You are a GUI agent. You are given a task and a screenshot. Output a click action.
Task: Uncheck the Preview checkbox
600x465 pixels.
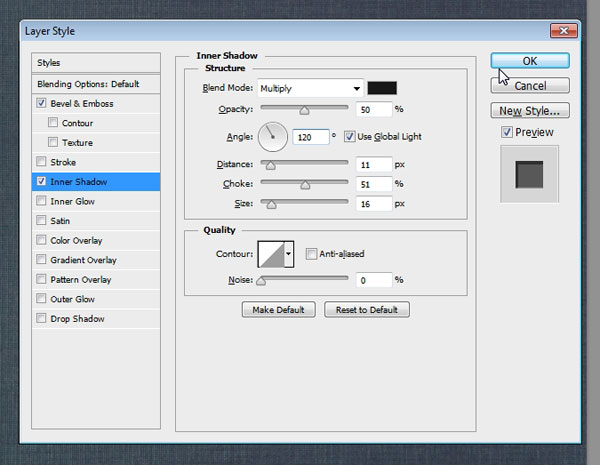click(507, 132)
